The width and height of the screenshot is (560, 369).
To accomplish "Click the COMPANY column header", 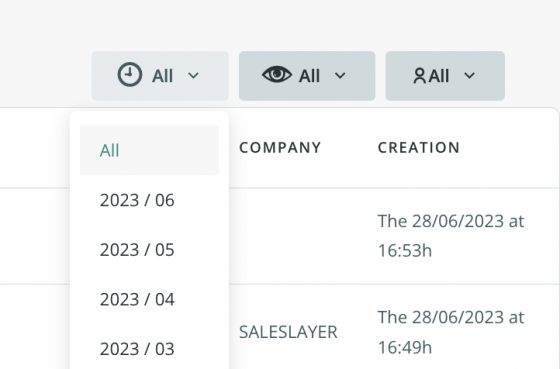I will pyautogui.click(x=280, y=148).
